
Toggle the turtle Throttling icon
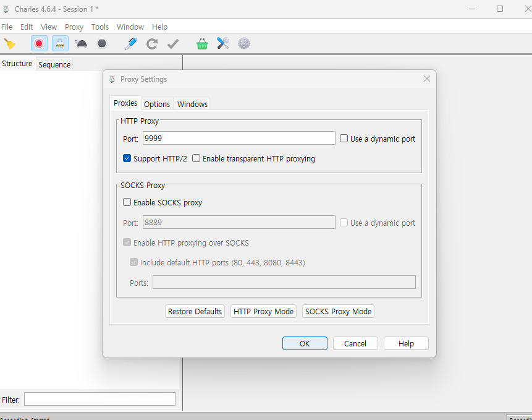point(81,43)
